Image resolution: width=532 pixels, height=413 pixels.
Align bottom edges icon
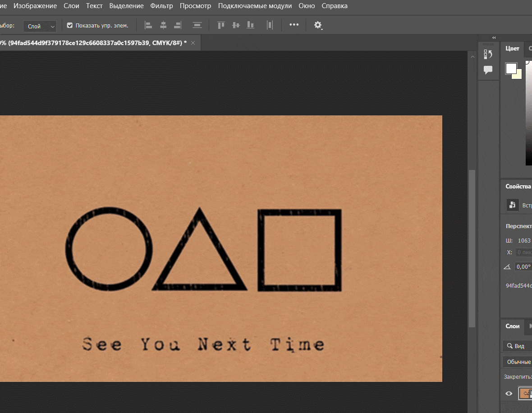click(x=250, y=25)
